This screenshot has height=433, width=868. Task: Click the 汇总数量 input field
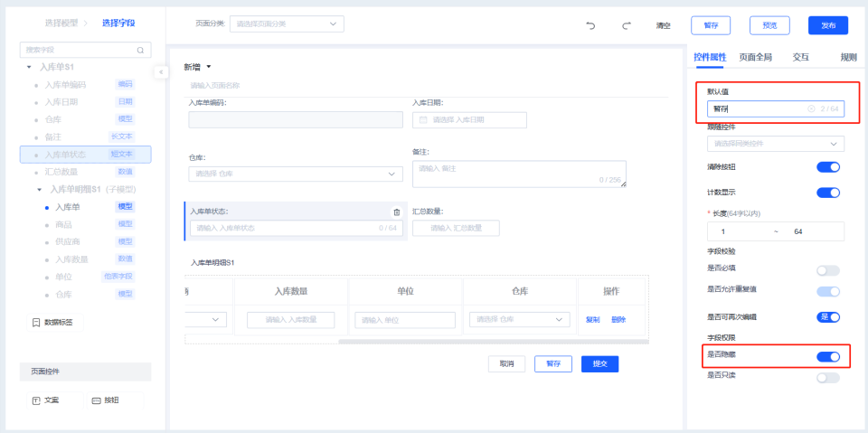[456, 228]
